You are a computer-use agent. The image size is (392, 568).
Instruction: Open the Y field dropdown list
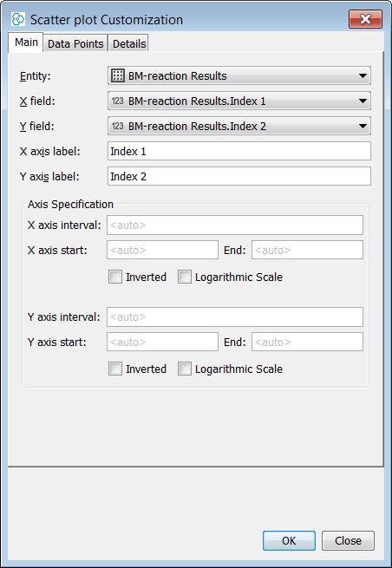(363, 126)
